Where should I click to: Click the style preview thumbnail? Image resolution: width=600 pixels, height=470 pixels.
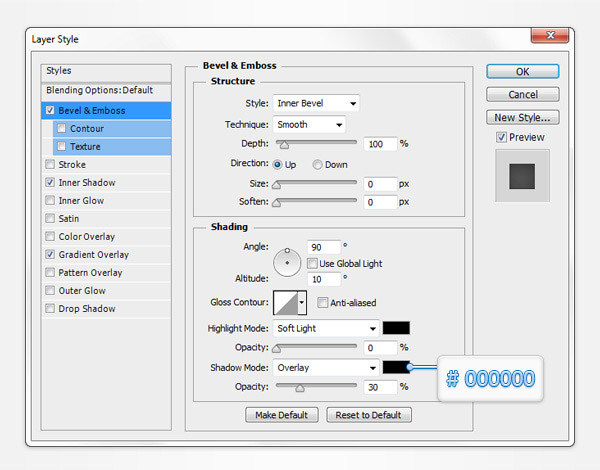click(x=522, y=175)
